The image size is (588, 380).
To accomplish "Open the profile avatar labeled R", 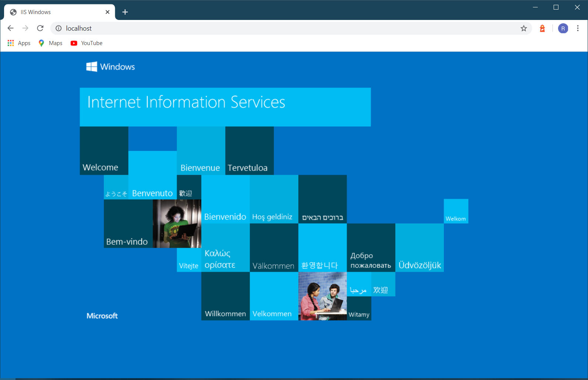I will [563, 28].
